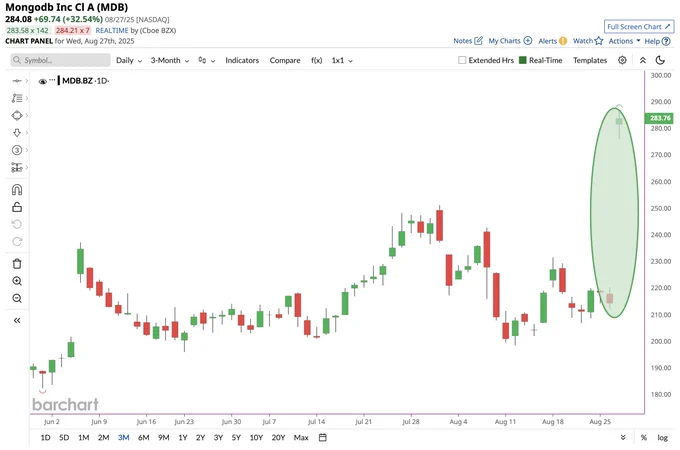Lock all drawings with padlock icon
The height and width of the screenshot is (450, 680).
point(17,207)
